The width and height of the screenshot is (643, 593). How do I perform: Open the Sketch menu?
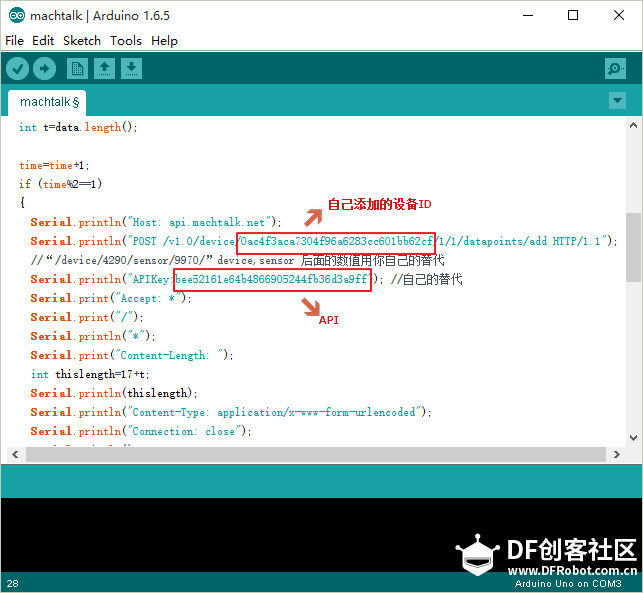point(82,41)
